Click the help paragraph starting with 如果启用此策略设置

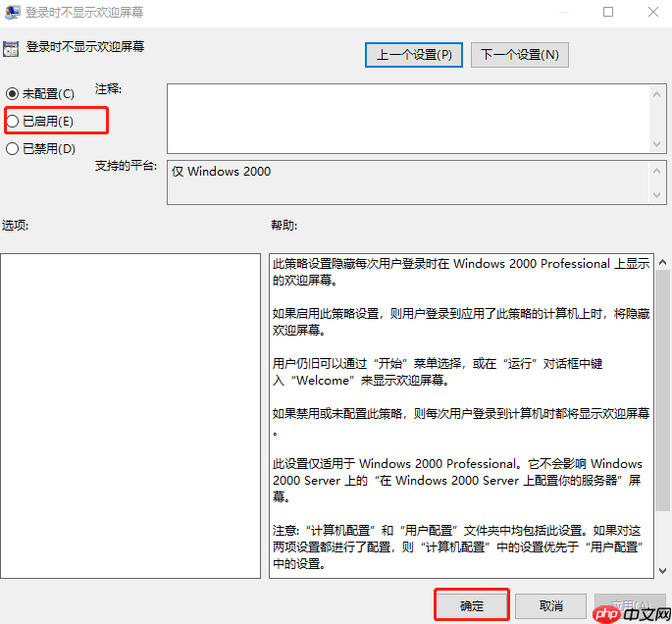click(x=461, y=322)
